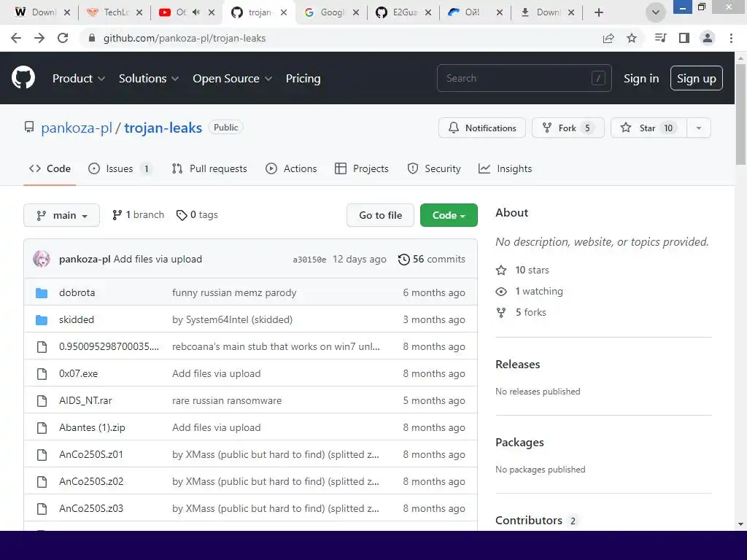Open the Pricing page
The width and height of the screenshot is (747, 560).
click(x=303, y=79)
